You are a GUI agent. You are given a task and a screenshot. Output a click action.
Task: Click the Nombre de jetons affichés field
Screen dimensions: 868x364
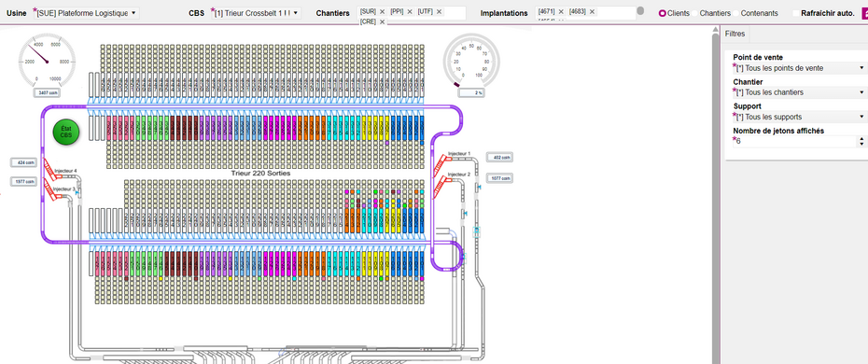pyautogui.click(x=795, y=142)
